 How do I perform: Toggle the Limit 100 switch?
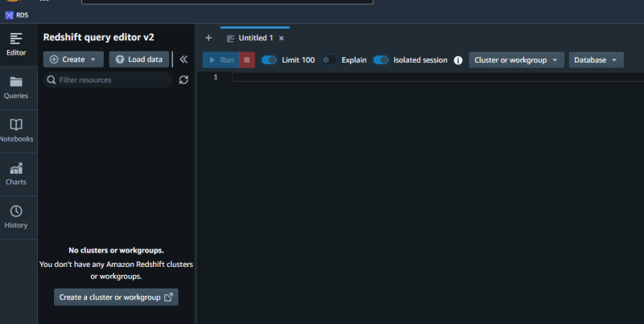(269, 59)
